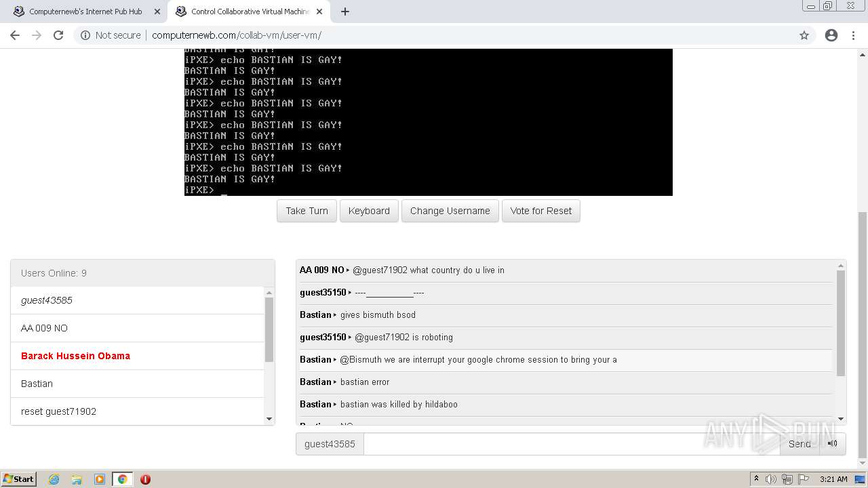Show hidden system tray icons
This screenshot has height=488, width=868.
point(756,479)
